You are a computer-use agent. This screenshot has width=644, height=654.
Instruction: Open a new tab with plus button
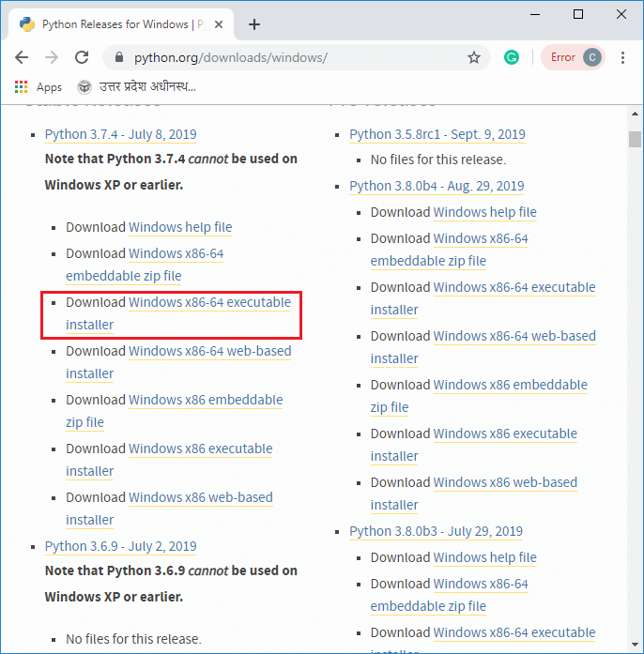254,24
